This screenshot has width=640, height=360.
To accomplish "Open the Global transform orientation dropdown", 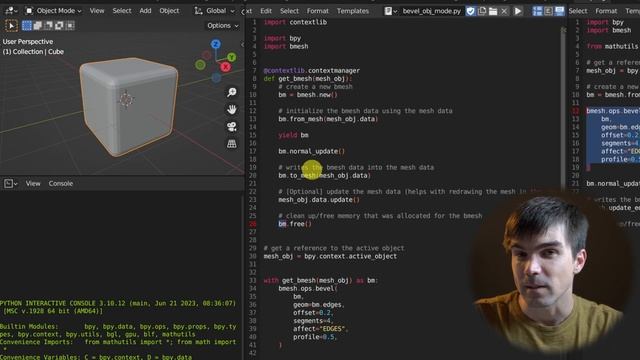I will pyautogui.click(x=214, y=11).
